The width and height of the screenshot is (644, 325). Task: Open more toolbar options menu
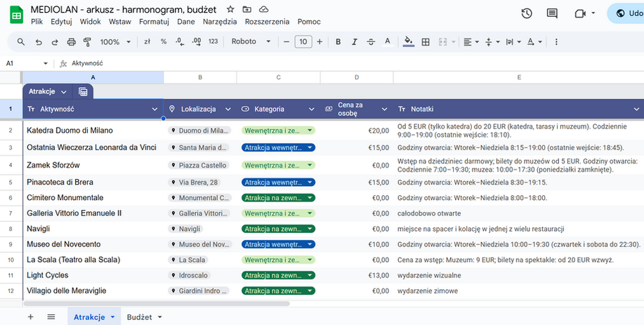(556, 41)
